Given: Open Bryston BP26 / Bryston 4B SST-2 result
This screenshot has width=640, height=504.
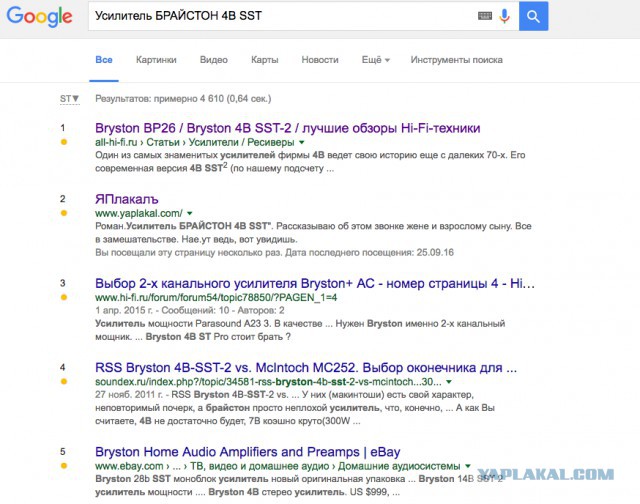Looking at the screenshot, I should (287, 128).
